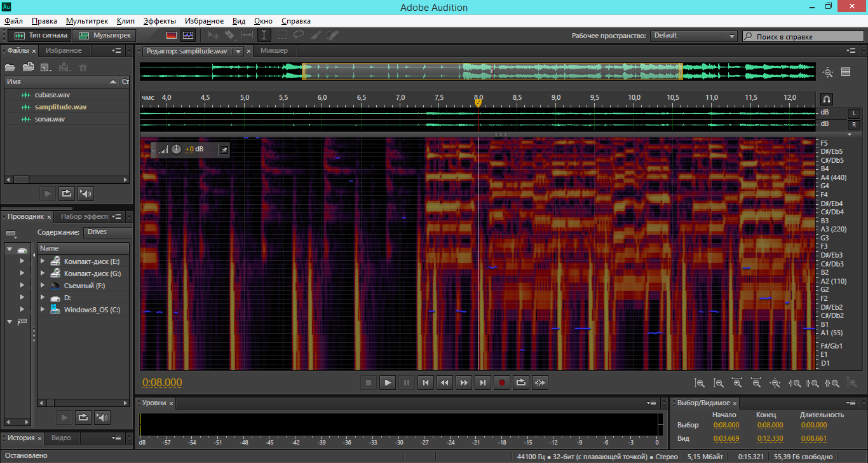Image resolution: width=868 pixels, height=463 pixels.
Task: Expand the Компакт-диск (E:) drive
Action: tap(42, 261)
